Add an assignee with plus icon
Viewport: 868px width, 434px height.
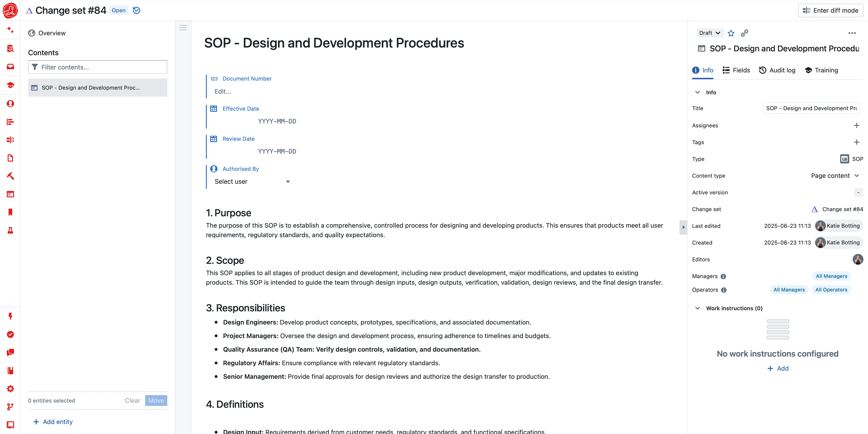[856, 125]
